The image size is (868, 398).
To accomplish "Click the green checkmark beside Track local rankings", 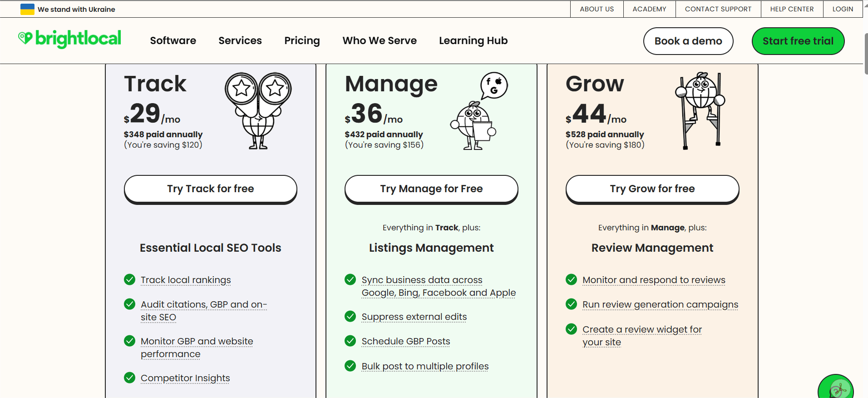I will click(129, 279).
